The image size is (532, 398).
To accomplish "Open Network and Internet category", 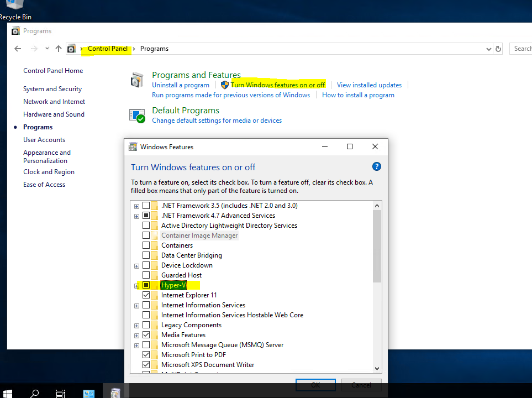I will (x=54, y=102).
